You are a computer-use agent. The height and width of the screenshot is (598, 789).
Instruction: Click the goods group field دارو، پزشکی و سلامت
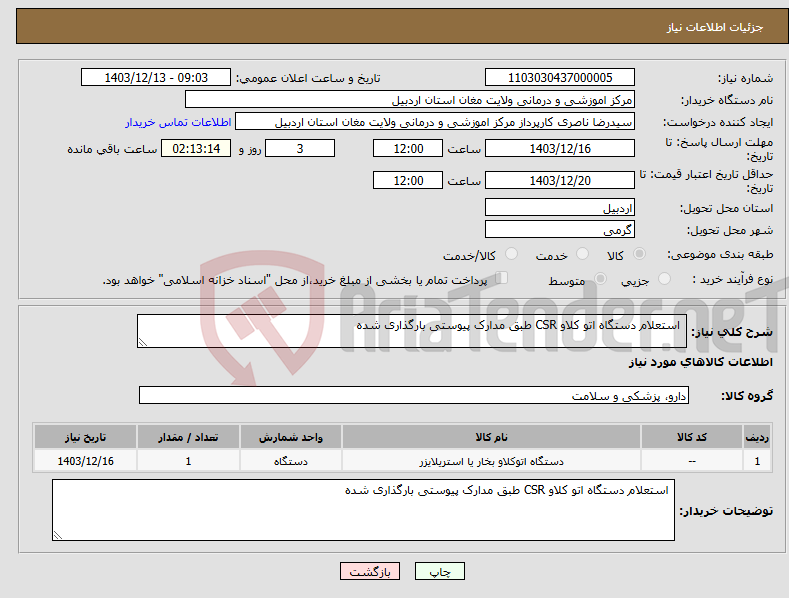tap(414, 395)
